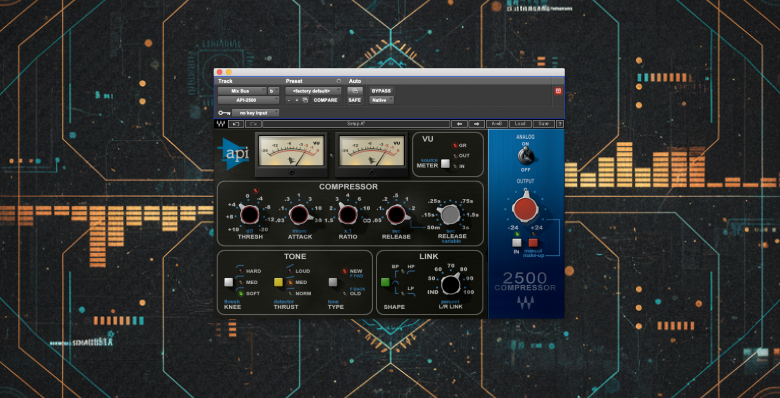Image resolution: width=780 pixels, height=398 pixels.
Task: Open the help question mark button
Action: click(x=560, y=124)
